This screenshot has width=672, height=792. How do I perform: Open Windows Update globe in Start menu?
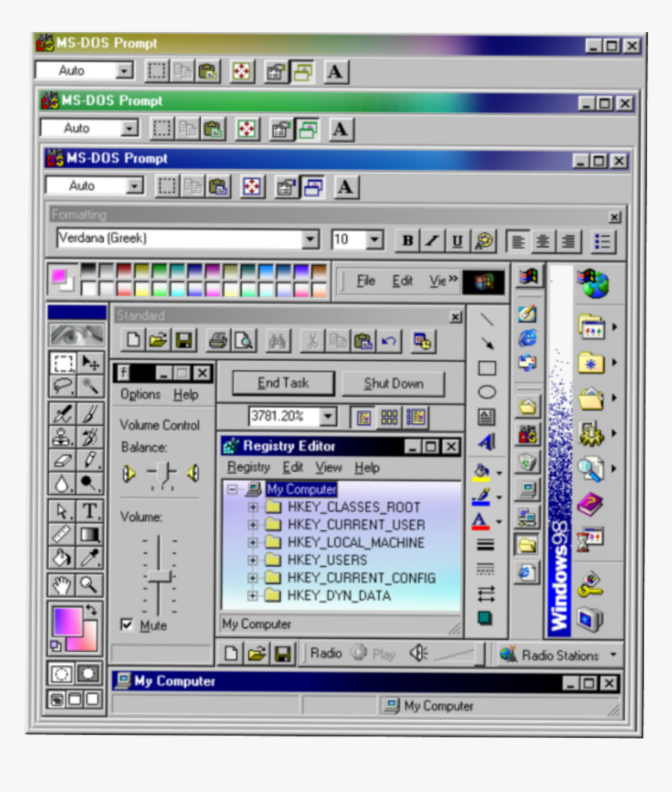(594, 284)
